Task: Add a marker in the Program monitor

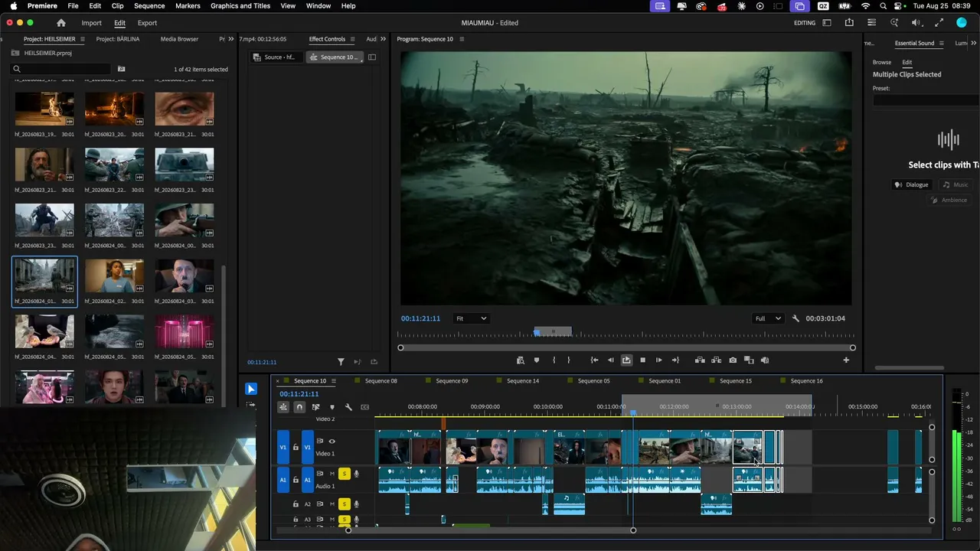Action: pos(537,360)
